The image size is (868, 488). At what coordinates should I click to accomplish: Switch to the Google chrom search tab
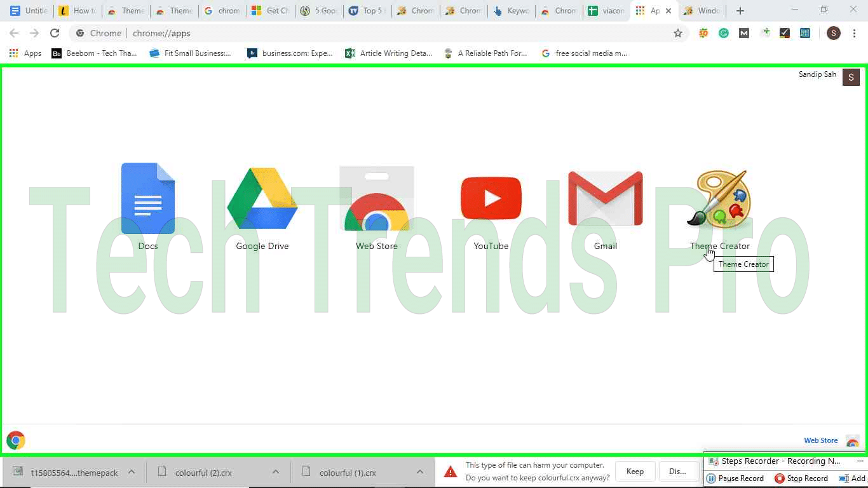[x=222, y=11]
